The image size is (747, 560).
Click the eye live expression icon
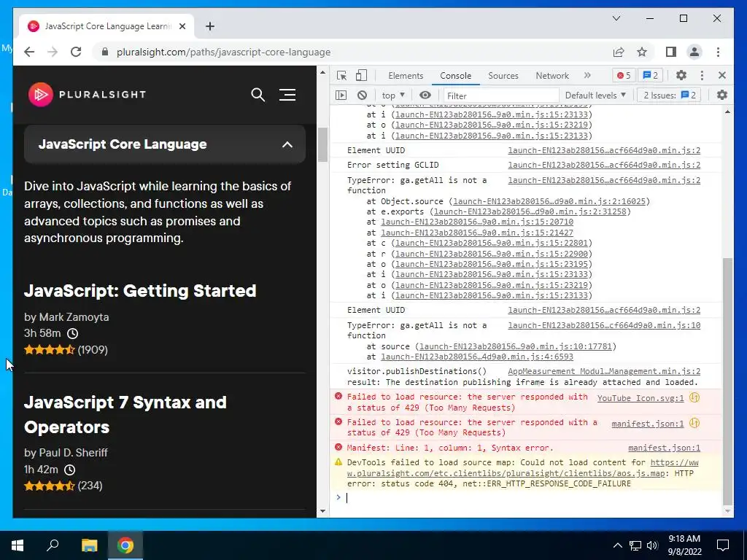(x=425, y=96)
